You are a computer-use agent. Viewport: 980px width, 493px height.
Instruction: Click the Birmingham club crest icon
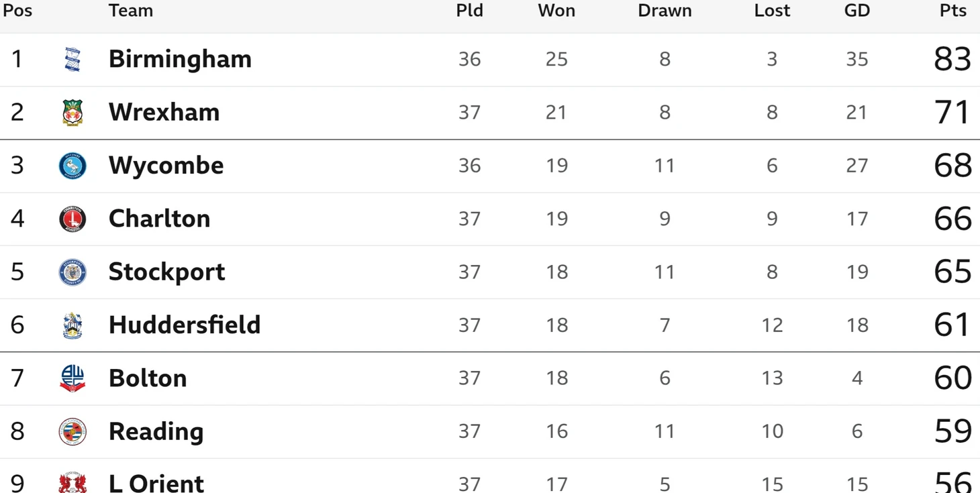(x=72, y=60)
